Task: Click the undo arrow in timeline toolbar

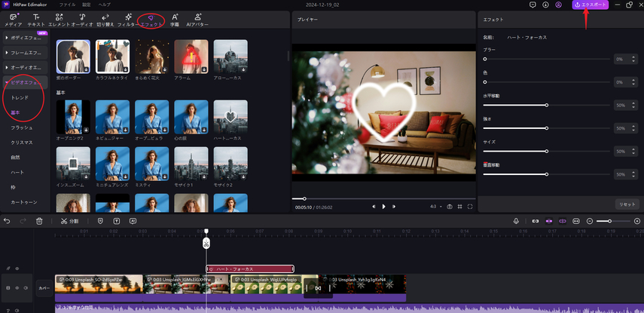Action: click(x=8, y=221)
